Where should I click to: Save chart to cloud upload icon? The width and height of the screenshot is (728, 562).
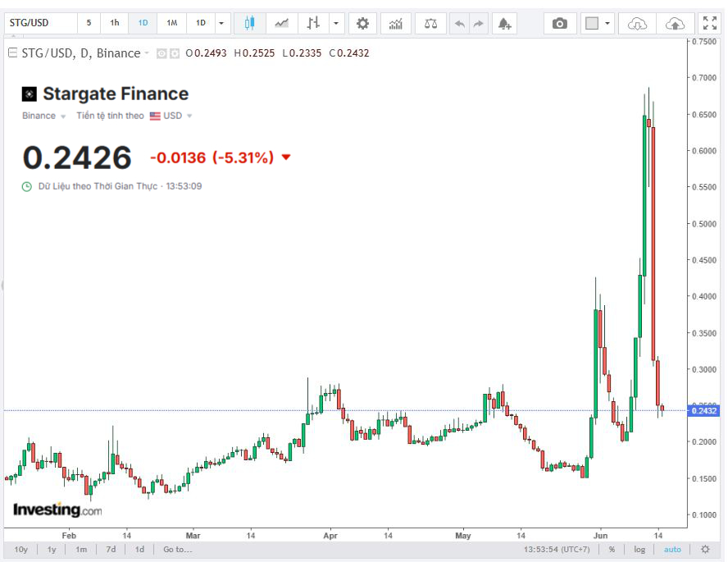click(x=675, y=23)
